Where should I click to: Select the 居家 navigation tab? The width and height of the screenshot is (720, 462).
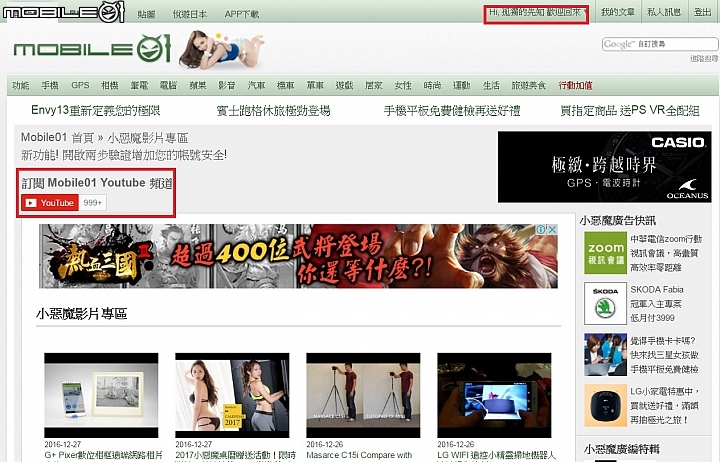tap(374, 85)
